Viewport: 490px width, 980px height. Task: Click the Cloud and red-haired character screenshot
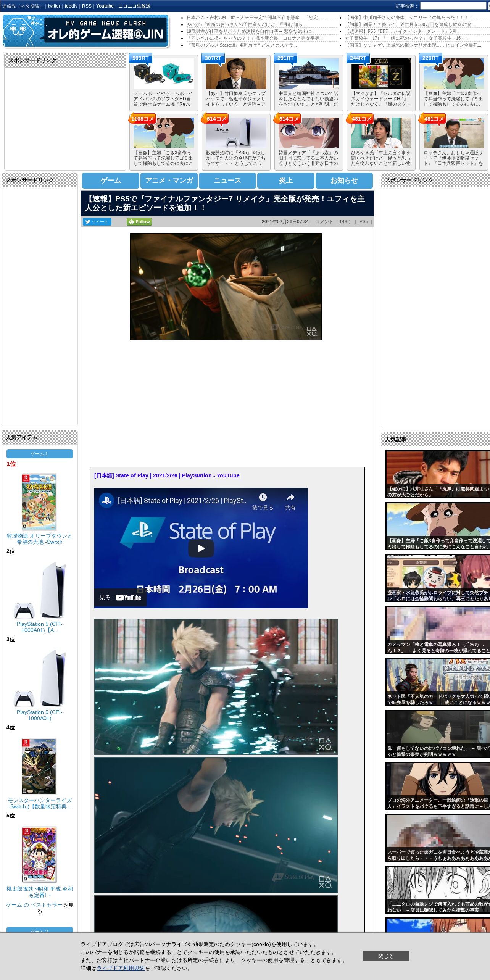pyautogui.click(x=216, y=687)
